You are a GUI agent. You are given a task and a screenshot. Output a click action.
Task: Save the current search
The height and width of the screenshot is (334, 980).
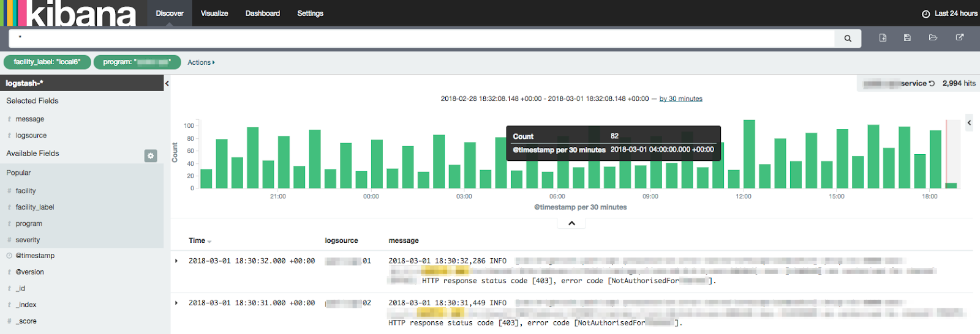click(x=907, y=38)
